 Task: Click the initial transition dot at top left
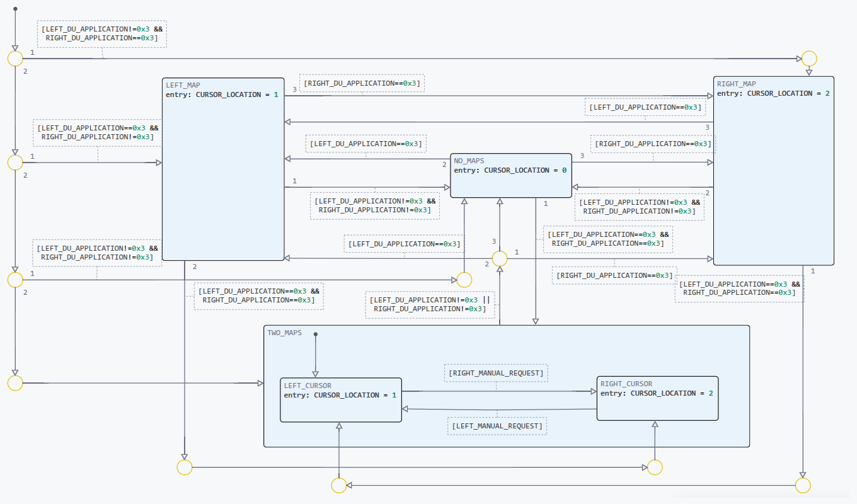tap(15, 10)
